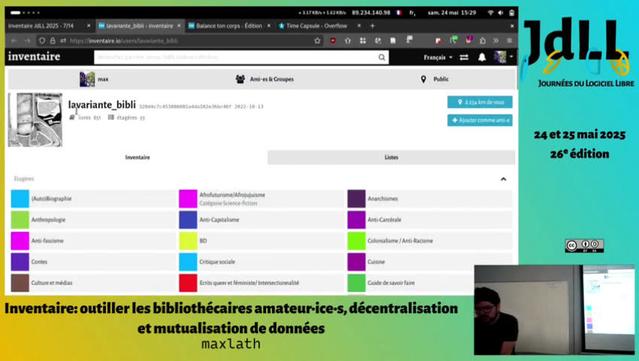Close the 'Balance ton corps' browser tab
The width and height of the screenshot is (639, 361).
(x=269, y=26)
